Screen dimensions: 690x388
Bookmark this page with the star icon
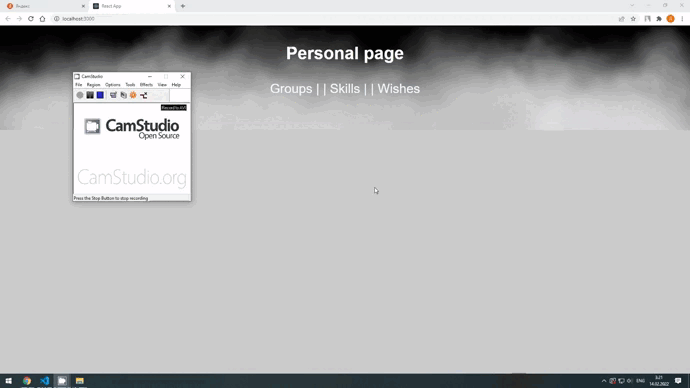633,19
